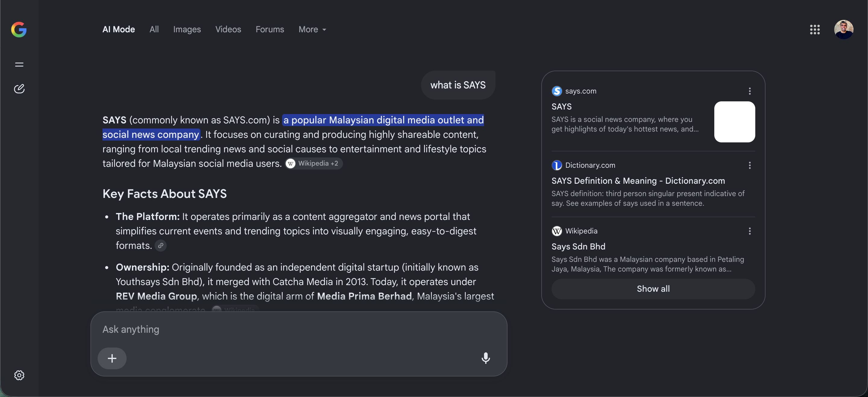Viewport: 868px width, 397px height.
Task: Click the Google logo icon
Action: coord(19,29)
